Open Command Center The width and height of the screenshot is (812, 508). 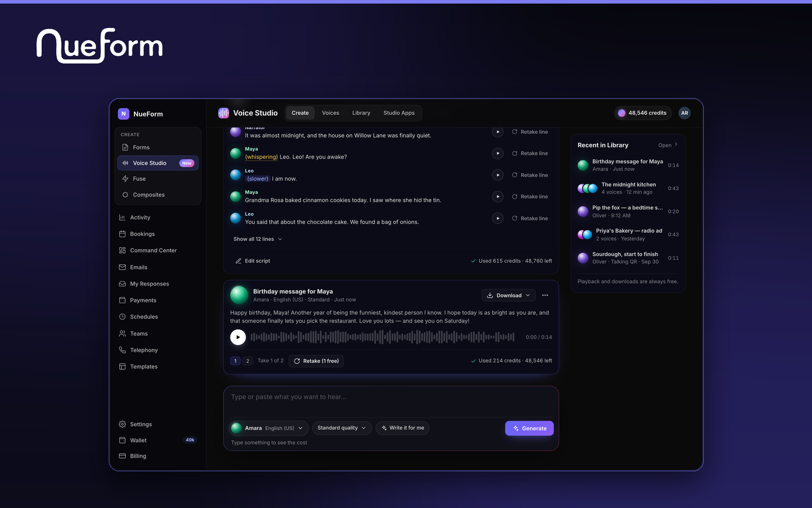pyautogui.click(x=158, y=250)
